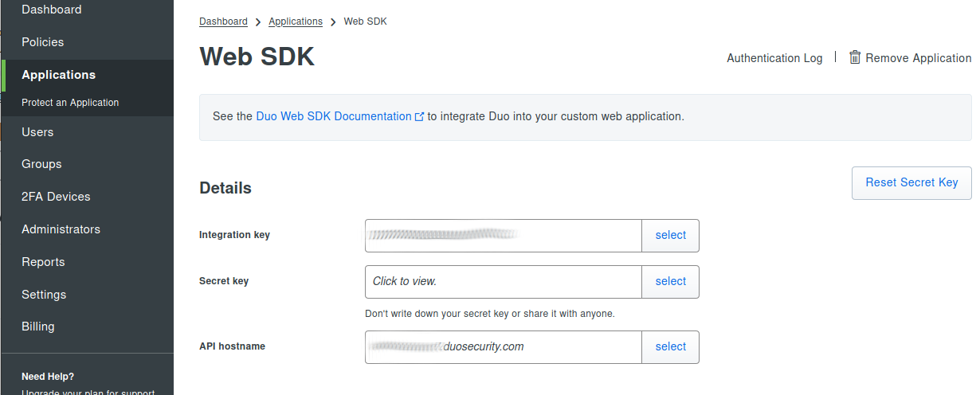
Task: Click the trash icon beside Remove Application
Action: 855,57
